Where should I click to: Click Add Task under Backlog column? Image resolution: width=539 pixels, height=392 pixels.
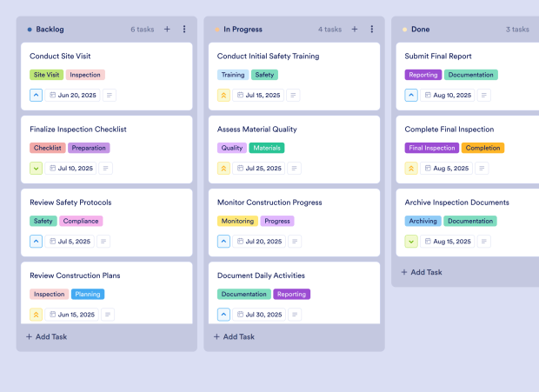pos(46,336)
